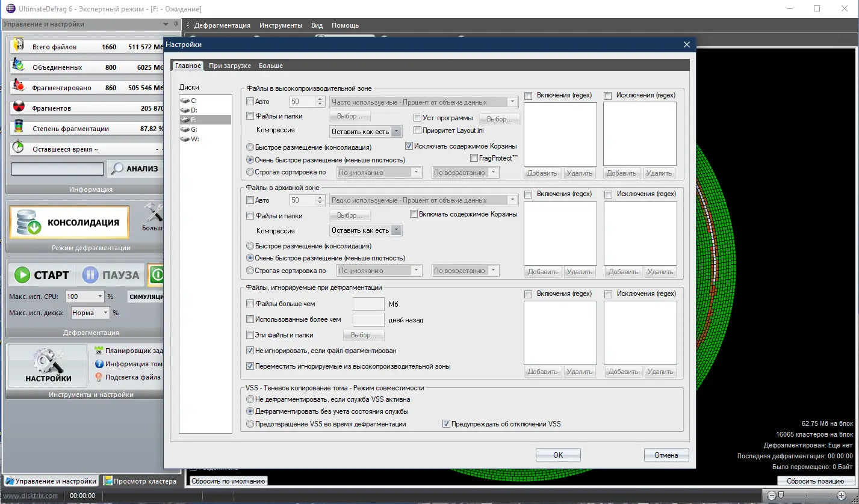This screenshot has height=504, width=859.
Task: Check Включать содержимое Корзины
Action: 414,214
